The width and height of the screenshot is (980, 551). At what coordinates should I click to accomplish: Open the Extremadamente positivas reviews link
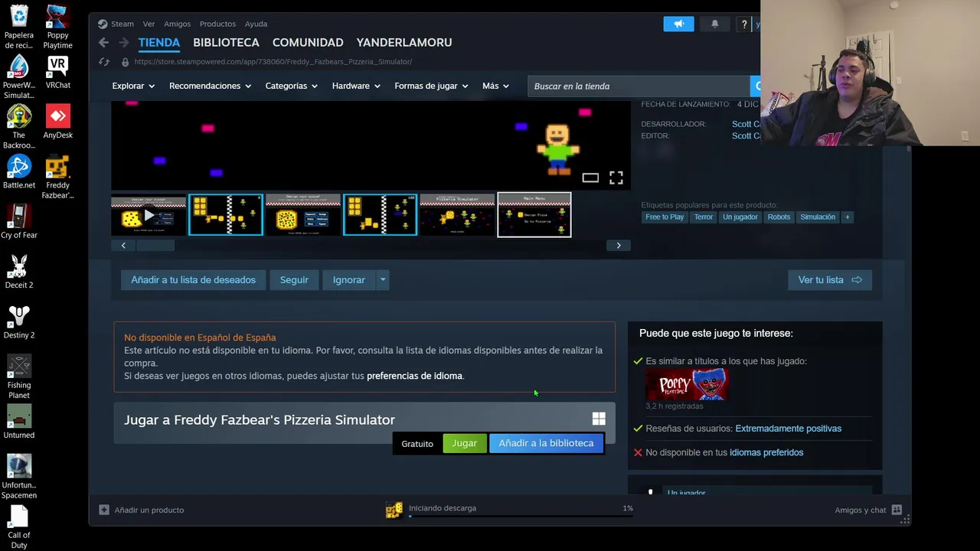click(788, 429)
